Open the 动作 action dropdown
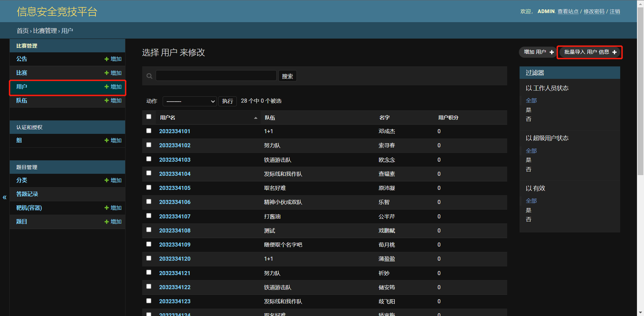Screen dimensions: 644x316 [190, 101]
